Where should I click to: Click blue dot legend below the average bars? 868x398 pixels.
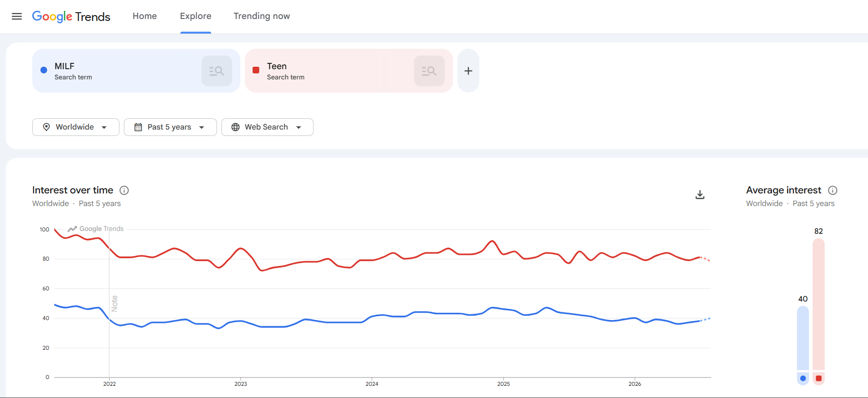(x=803, y=379)
